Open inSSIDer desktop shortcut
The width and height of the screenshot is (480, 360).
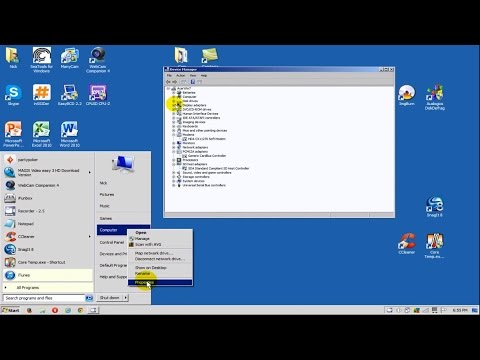point(42,95)
